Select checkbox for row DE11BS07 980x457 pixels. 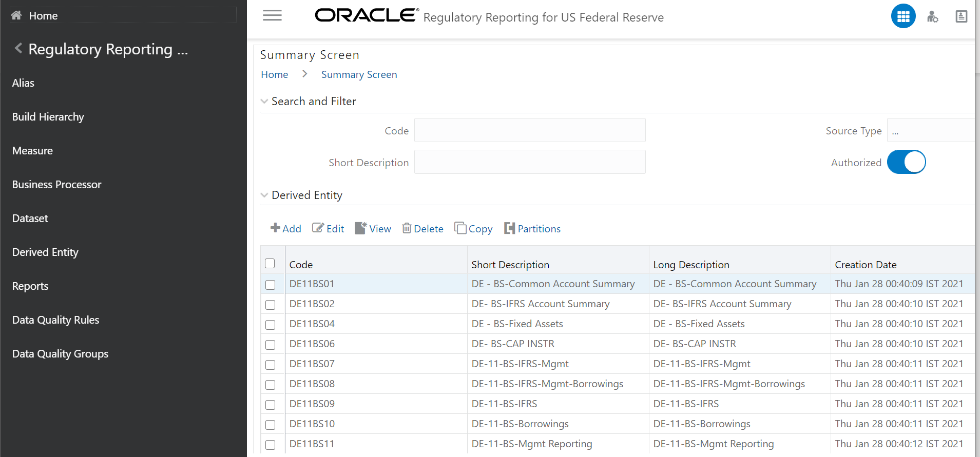point(271,365)
